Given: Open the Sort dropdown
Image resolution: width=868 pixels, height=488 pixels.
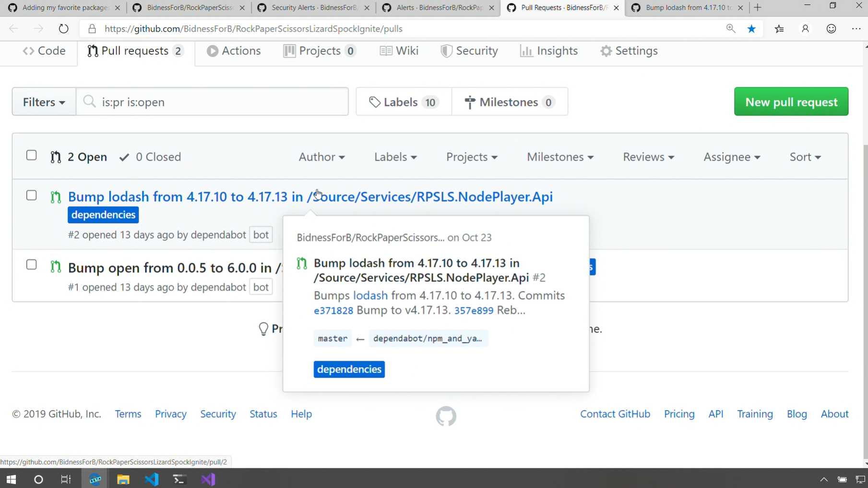Looking at the screenshot, I should point(805,157).
